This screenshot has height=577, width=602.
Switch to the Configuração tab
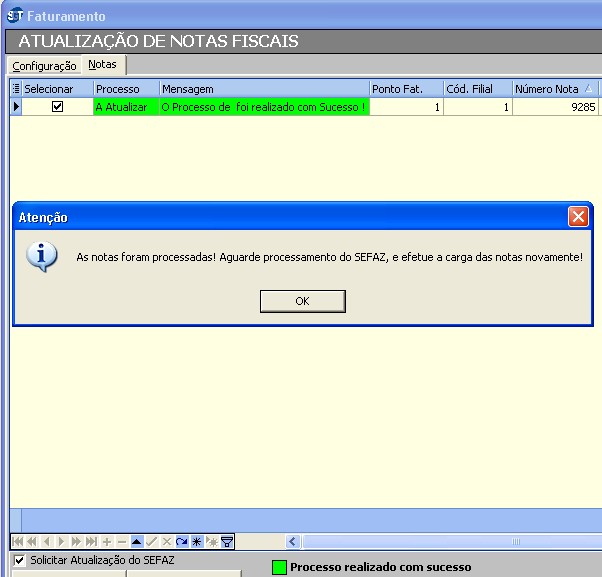pyautogui.click(x=44, y=66)
